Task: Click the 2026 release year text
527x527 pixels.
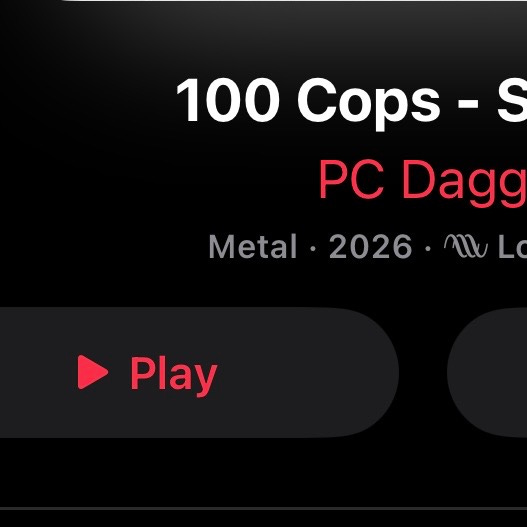Action: point(370,246)
